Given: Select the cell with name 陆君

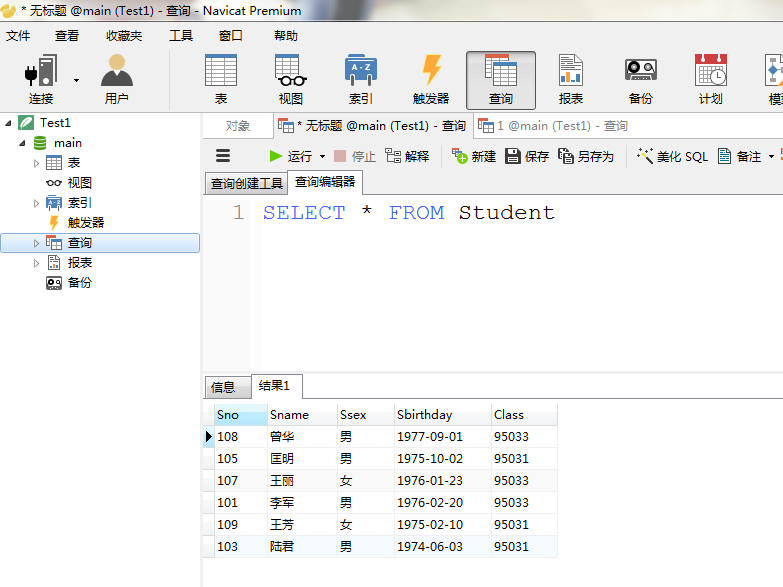Looking at the screenshot, I should [x=303, y=547].
